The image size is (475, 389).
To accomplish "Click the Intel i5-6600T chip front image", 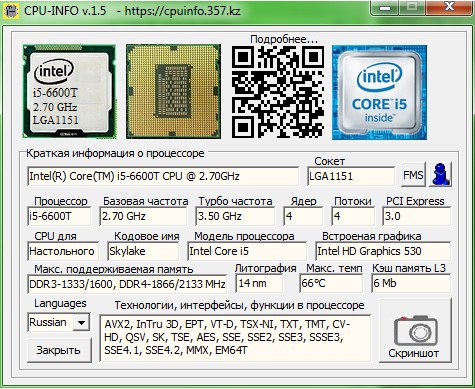I will tap(69, 91).
